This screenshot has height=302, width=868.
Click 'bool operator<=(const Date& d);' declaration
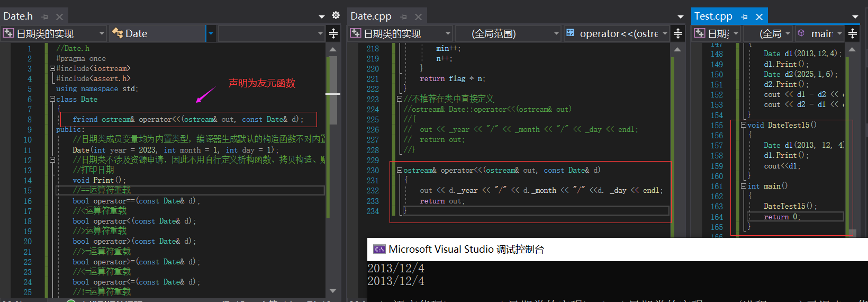(136, 282)
